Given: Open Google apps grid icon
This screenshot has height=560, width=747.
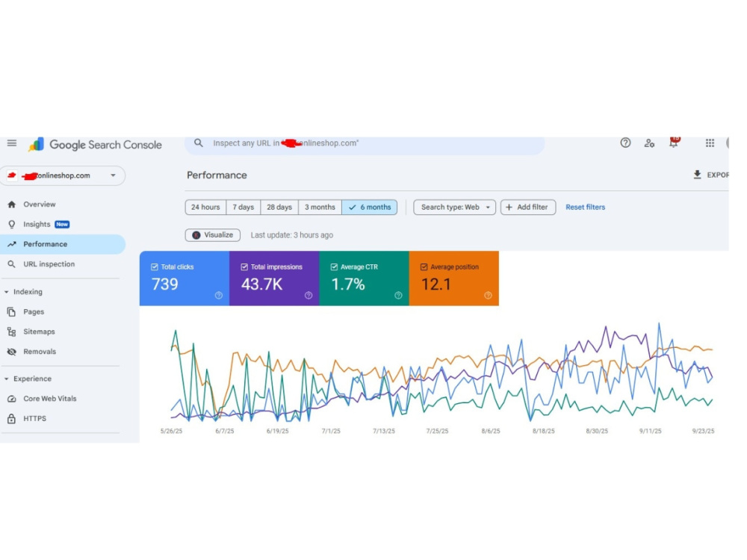Looking at the screenshot, I should 710,143.
